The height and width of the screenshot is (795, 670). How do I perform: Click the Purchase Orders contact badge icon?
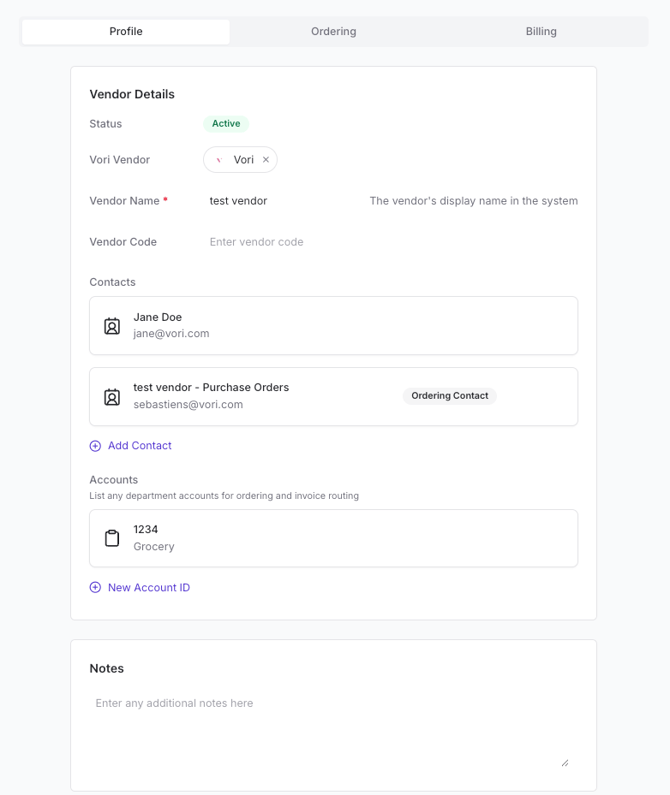112,397
